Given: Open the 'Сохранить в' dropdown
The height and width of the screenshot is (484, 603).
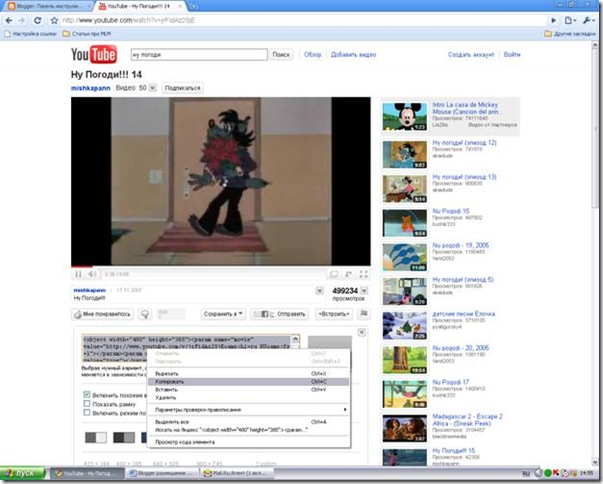Looking at the screenshot, I should [x=223, y=314].
